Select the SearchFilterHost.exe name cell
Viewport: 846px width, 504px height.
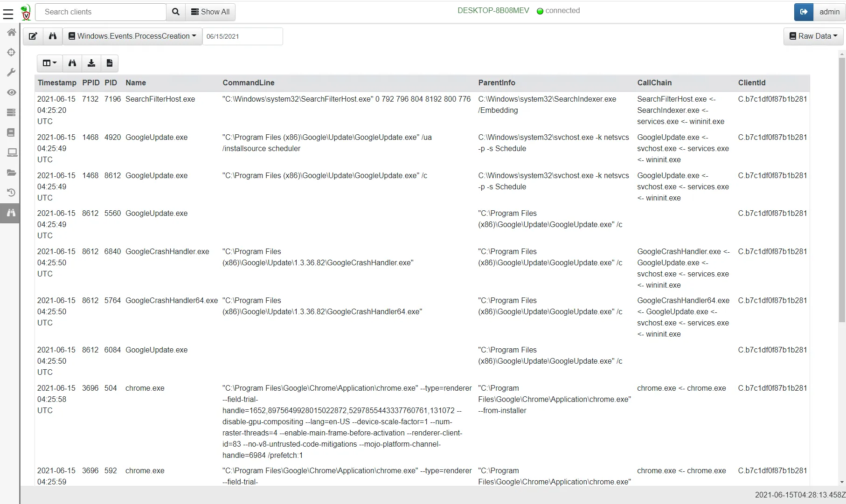coord(160,99)
